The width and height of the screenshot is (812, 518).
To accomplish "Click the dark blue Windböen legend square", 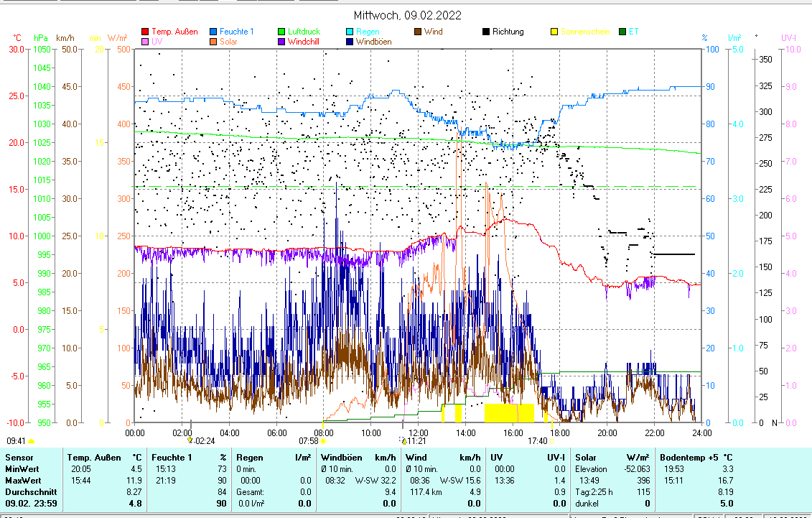I will pyautogui.click(x=350, y=42).
